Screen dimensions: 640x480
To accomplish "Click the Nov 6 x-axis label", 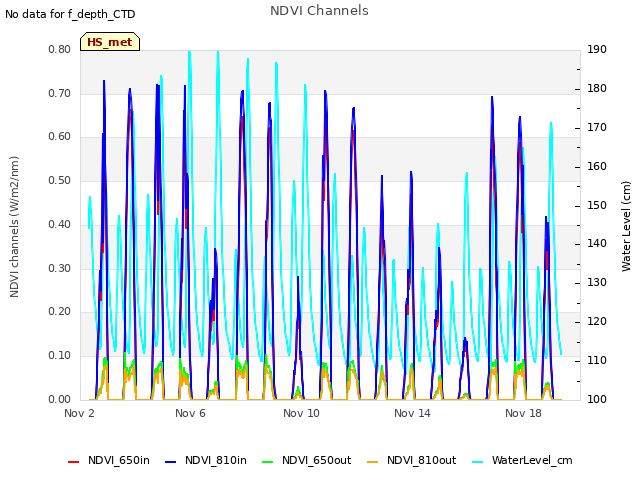I will pyautogui.click(x=190, y=413).
